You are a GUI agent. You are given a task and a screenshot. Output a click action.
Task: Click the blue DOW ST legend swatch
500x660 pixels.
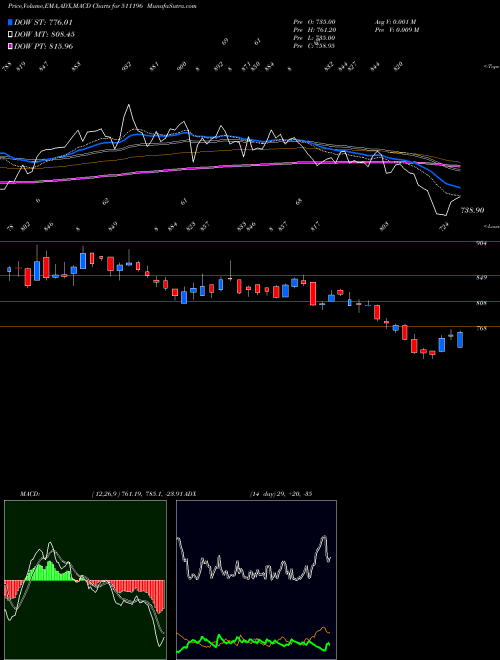click(x=10, y=22)
